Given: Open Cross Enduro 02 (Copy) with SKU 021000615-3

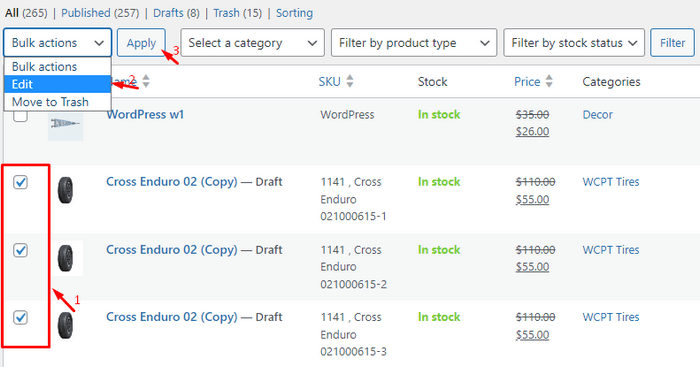Looking at the screenshot, I should [x=172, y=317].
